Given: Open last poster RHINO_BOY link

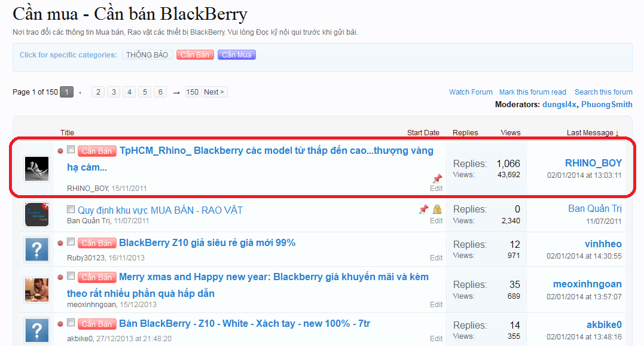Looking at the screenshot, I should tap(594, 163).
